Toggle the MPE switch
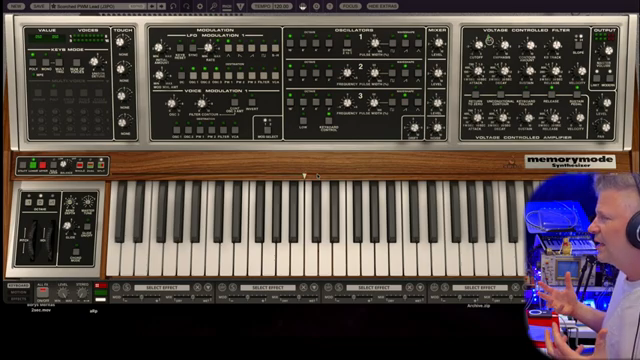640x360 pixels. (x=33, y=75)
